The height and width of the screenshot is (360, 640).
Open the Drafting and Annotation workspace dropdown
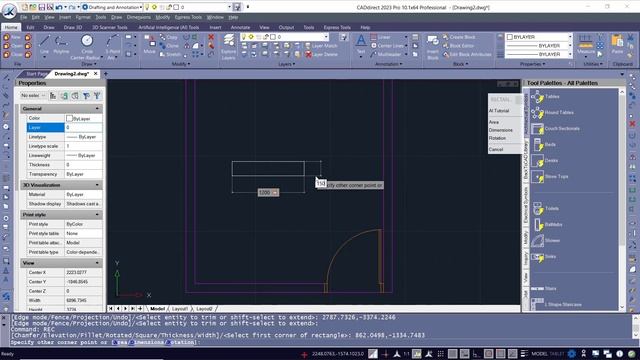coord(141,7)
